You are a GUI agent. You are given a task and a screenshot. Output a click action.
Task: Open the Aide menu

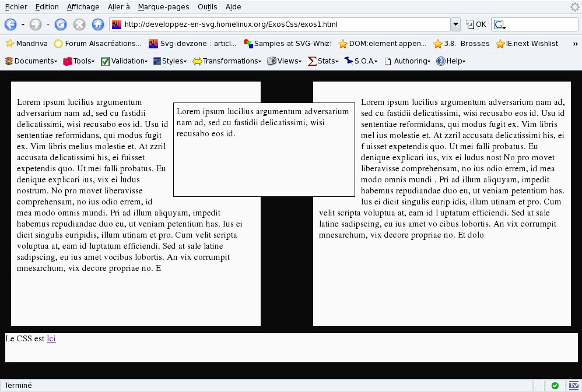233,6
